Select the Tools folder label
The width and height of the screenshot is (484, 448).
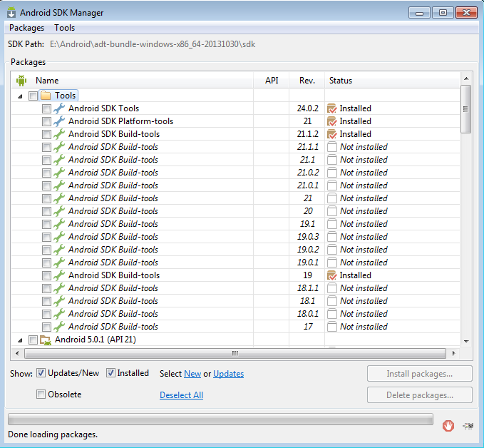[65, 96]
